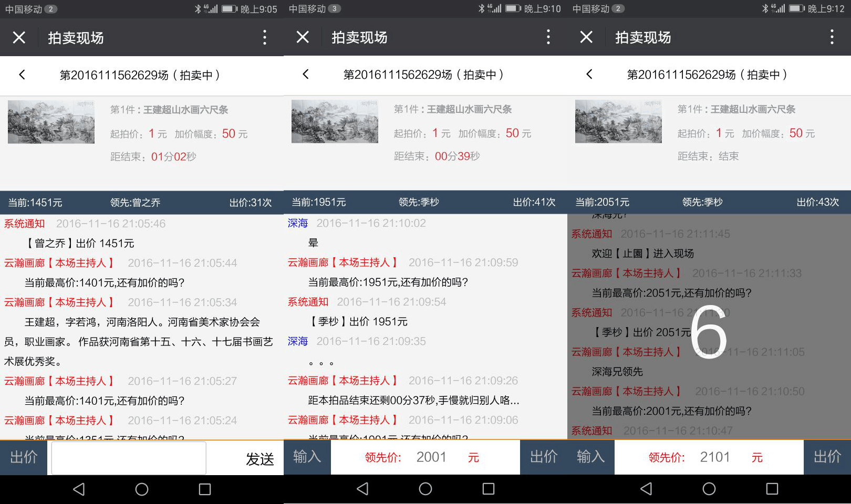Tap Android back triangle in the 9:10 screenshot
851x504 pixels.
click(x=362, y=489)
